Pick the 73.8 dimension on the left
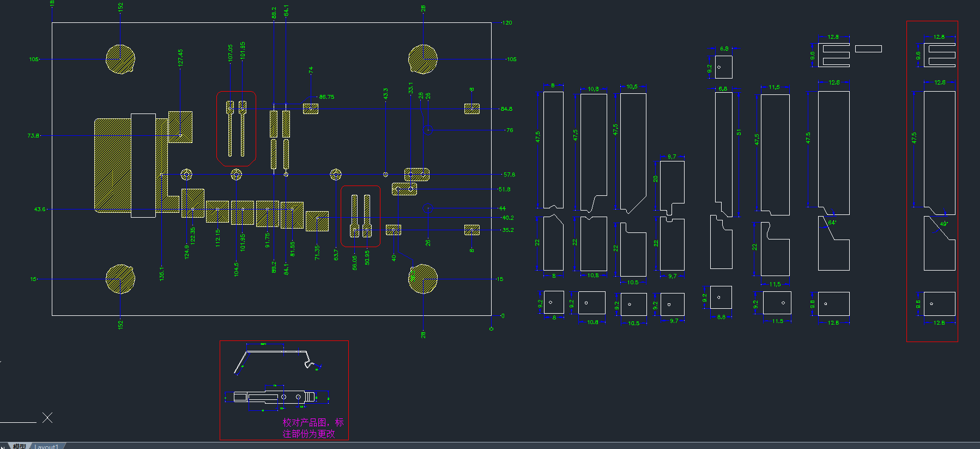The height and width of the screenshot is (449, 980). 33,135
